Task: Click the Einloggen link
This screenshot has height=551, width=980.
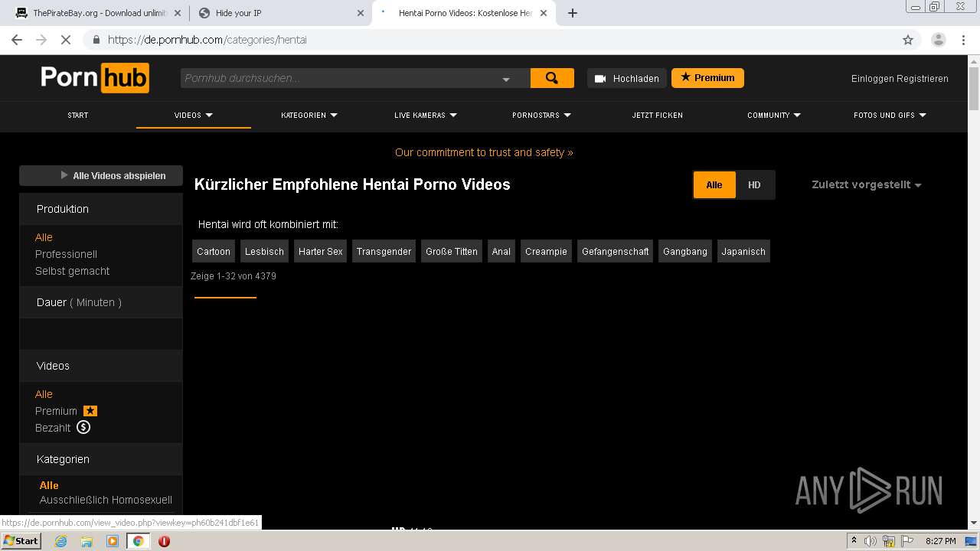Action: tap(873, 79)
